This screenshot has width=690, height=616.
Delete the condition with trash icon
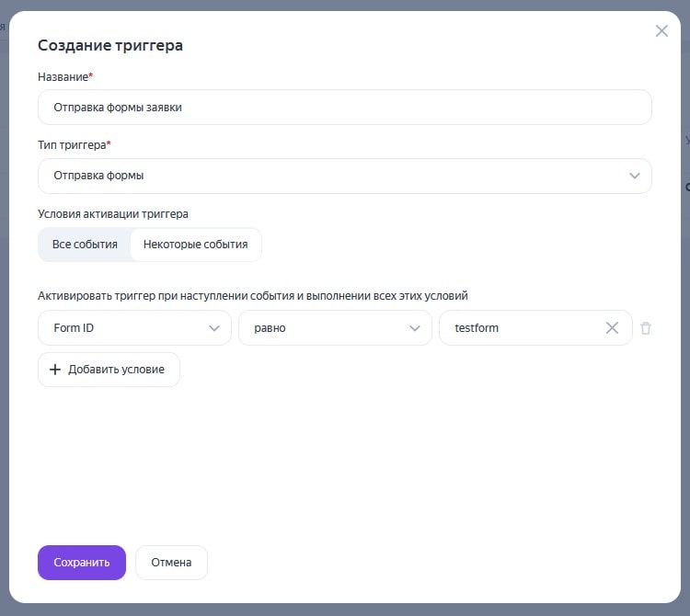[646, 328]
